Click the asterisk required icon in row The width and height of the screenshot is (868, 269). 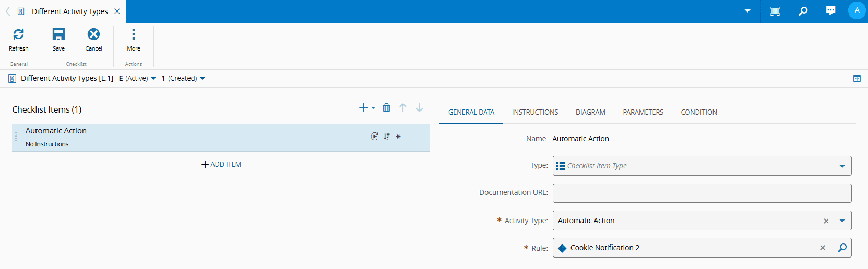pyautogui.click(x=398, y=137)
